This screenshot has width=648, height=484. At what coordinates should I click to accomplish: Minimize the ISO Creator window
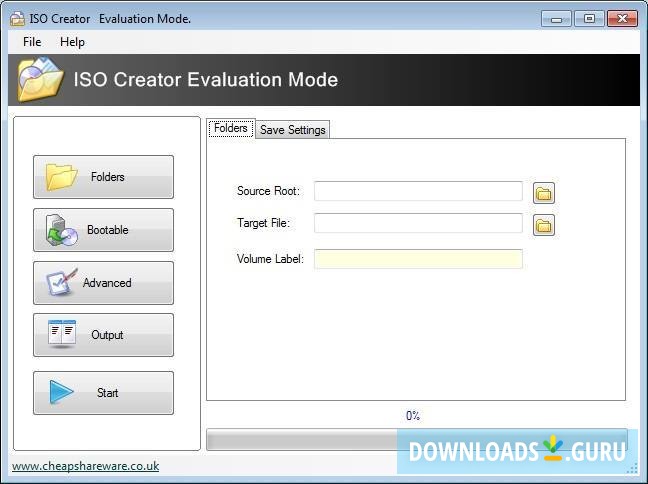pos(556,19)
